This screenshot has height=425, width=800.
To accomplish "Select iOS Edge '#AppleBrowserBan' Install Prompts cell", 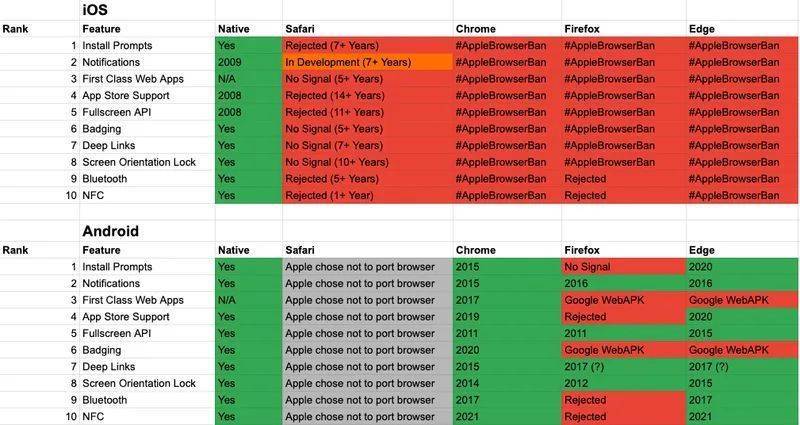I will [x=743, y=45].
